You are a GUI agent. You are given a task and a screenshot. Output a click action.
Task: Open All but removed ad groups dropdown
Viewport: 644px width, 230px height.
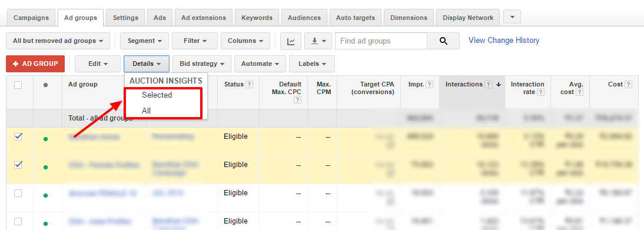[x=58, y=41]
